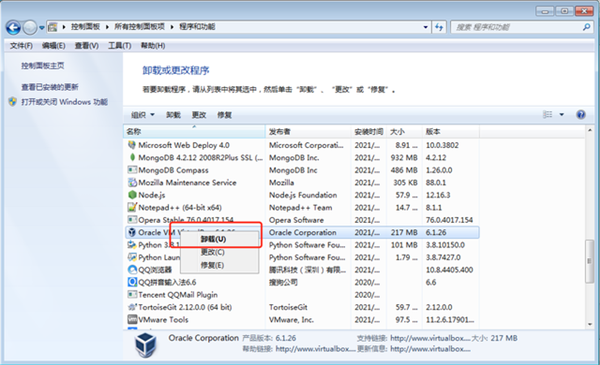Screen dimensions: 600x365
Task: Click the Notepad++ program icon
Action: click(132, 207)
